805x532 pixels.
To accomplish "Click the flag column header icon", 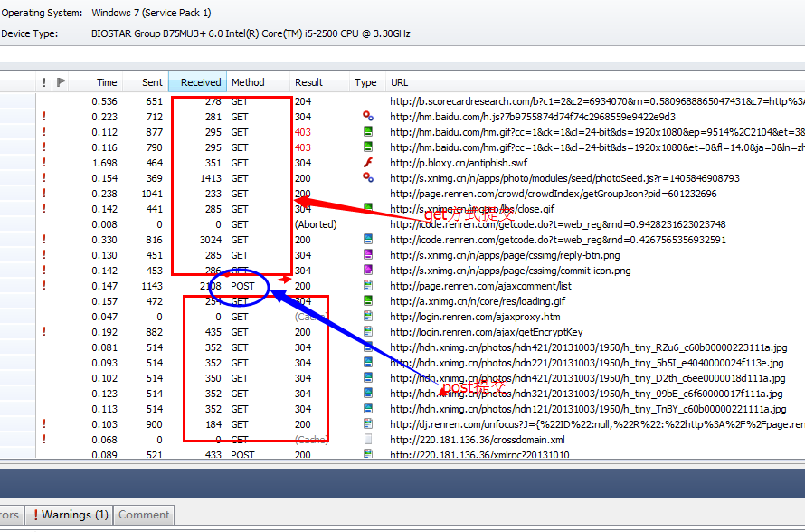I will coord(61,82).
